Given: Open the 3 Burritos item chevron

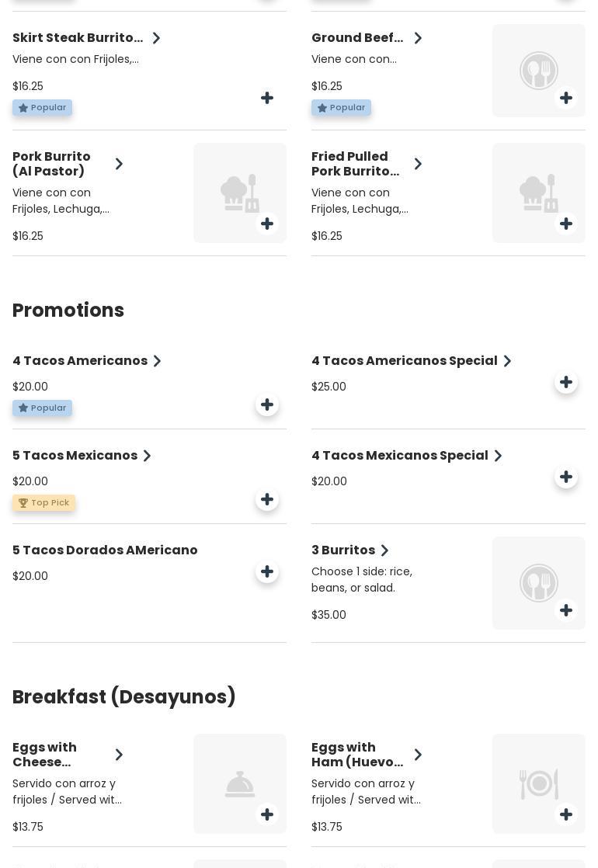Looking at the screenshot, I should pyautogui.click(x=384, y=550).
